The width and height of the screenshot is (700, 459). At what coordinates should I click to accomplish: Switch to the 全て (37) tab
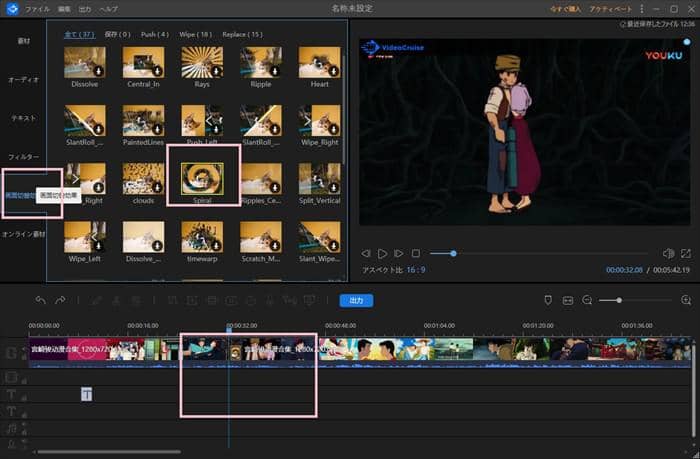(79, 34)
